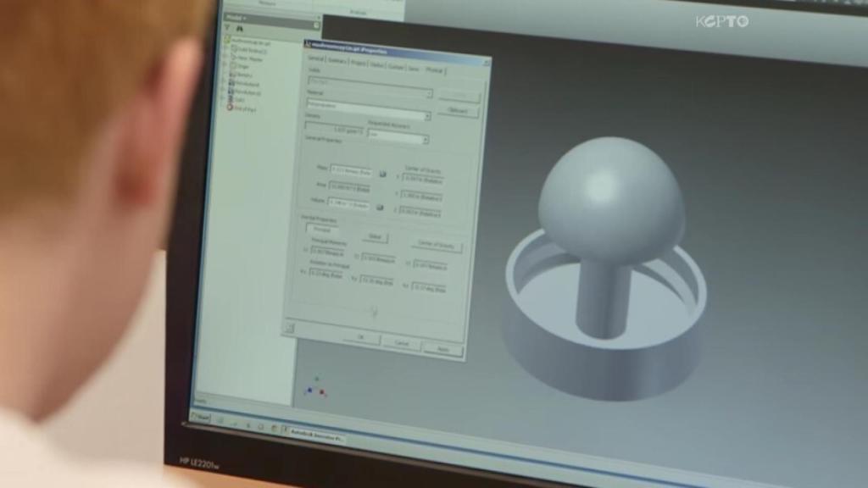Click the XYZ axis triad indicator
868x488 pixels.
coord(315,389)
